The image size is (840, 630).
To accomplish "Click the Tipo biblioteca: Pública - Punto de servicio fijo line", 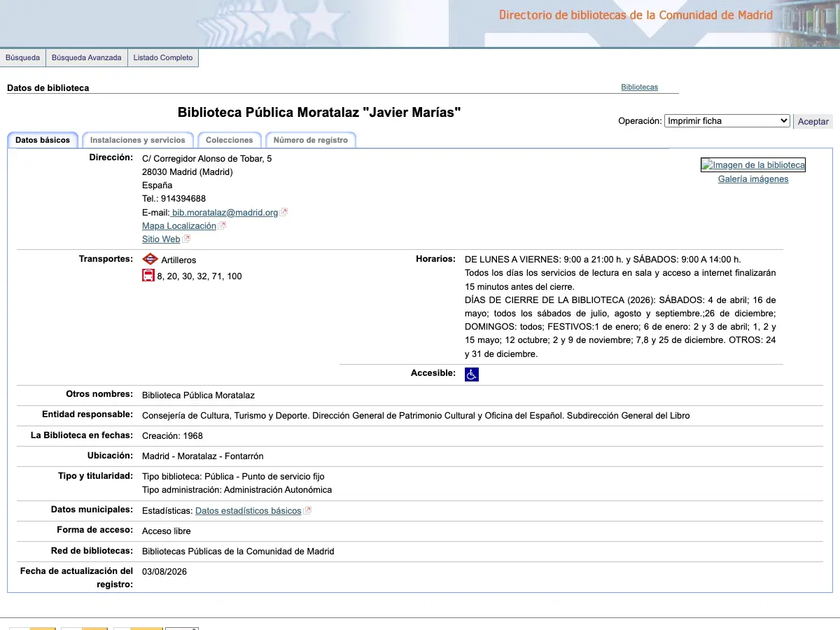I will (x=233, y=477).
